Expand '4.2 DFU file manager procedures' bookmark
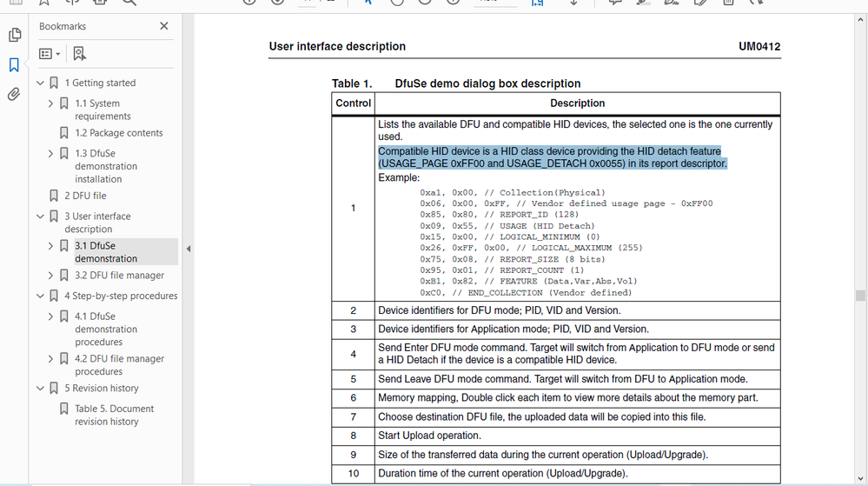 tap(50, 358)
